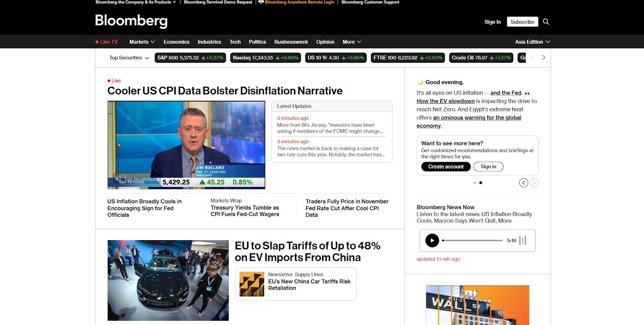This screenshot has width=644, height=325.
Task: Click the Bloomberg News Now heading
Action: [x=446, y=207]
